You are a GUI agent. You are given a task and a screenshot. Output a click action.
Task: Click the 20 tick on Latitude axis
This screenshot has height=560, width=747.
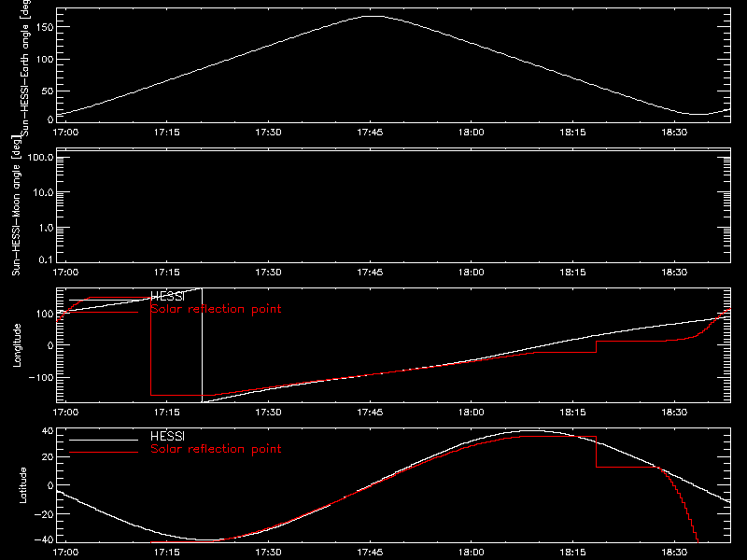(x=49, y=457)
